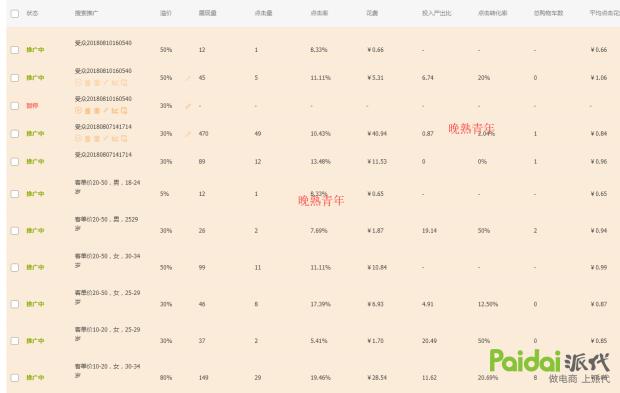620x393 pixels.
Task: Select the checkbox of the paused 暂停 row
Action: tap(15, 106)
